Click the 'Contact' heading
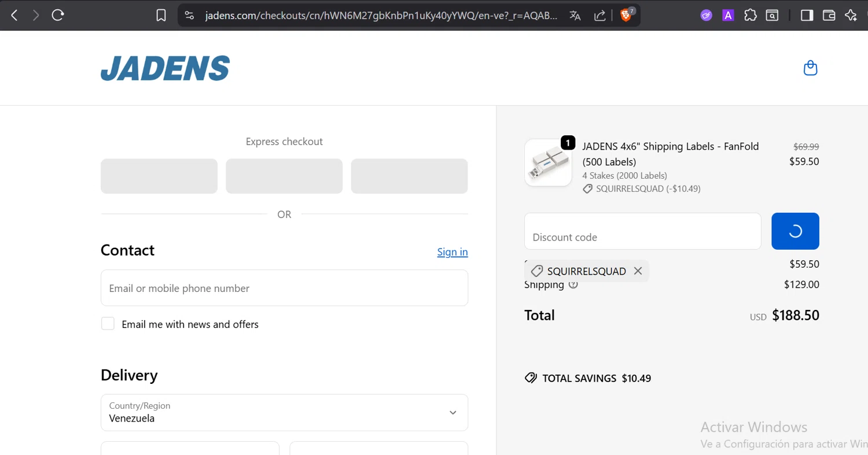868x455 pixels. 127,250
